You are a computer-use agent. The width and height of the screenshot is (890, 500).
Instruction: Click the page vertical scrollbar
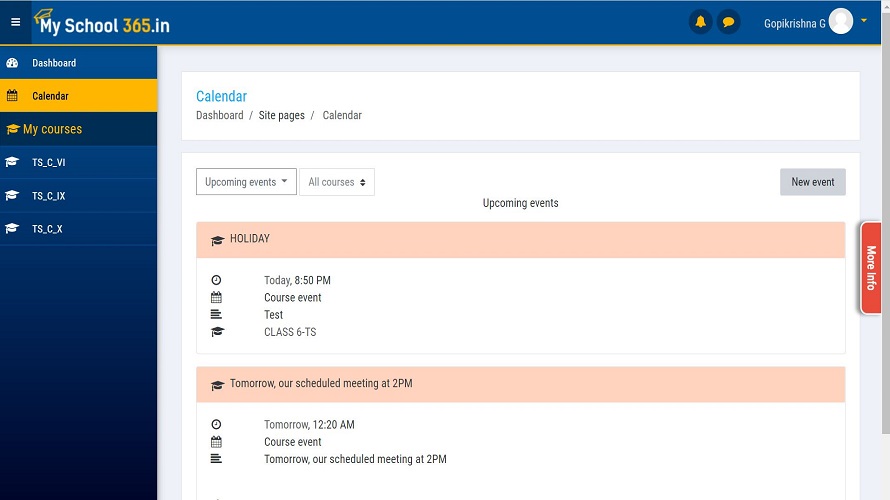click(x=884, y=250)
